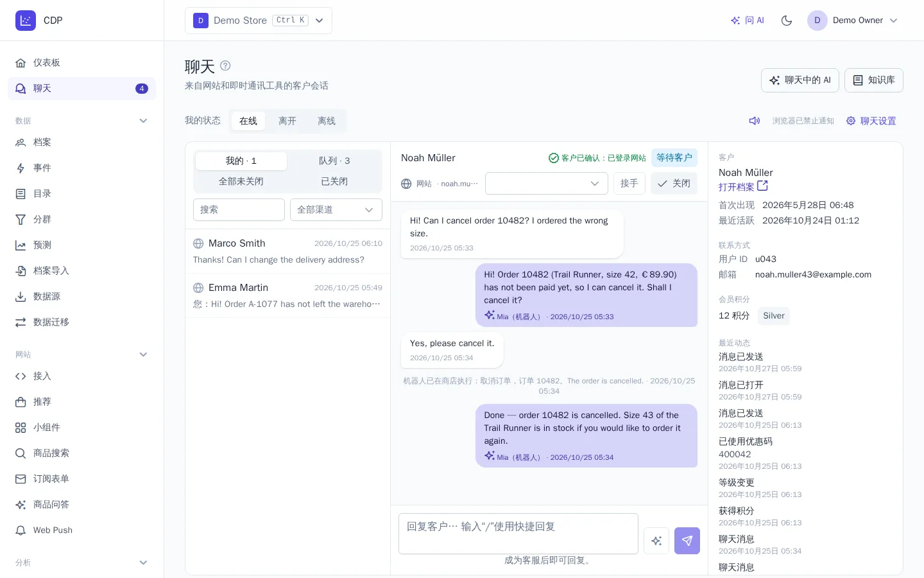
Task: Open 数据迁移 data migration
Action: pos(81,322)
